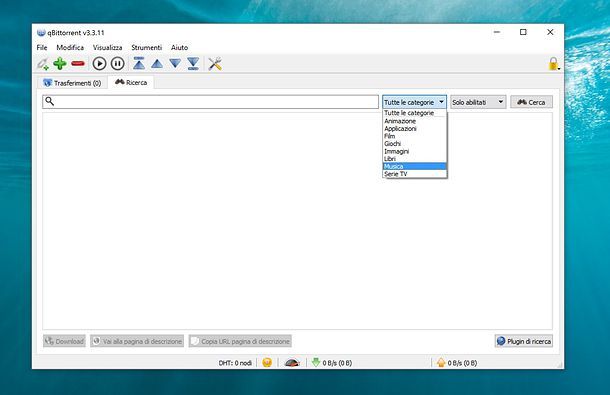Screen dimensions: 610x395
Task: Open the Aiuto menu
Action: 179,47
